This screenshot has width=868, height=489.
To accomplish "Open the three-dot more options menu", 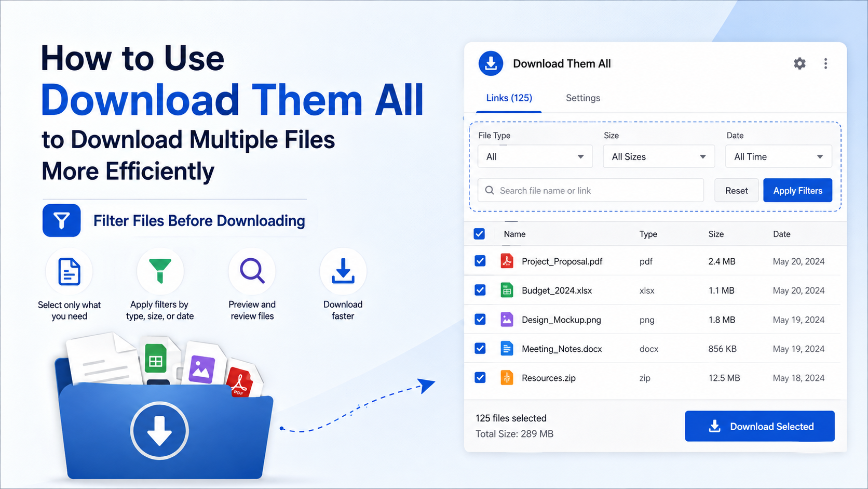I will (x=825, y=63).
